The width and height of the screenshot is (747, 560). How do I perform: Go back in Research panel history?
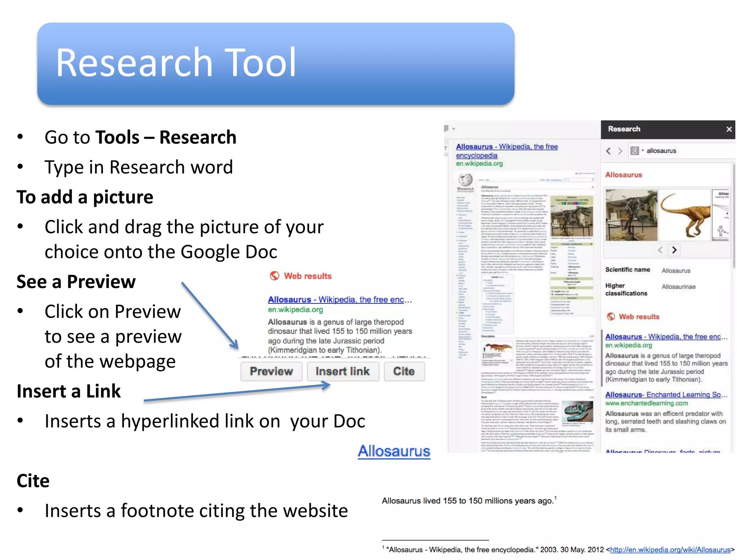tap(608, 151)
